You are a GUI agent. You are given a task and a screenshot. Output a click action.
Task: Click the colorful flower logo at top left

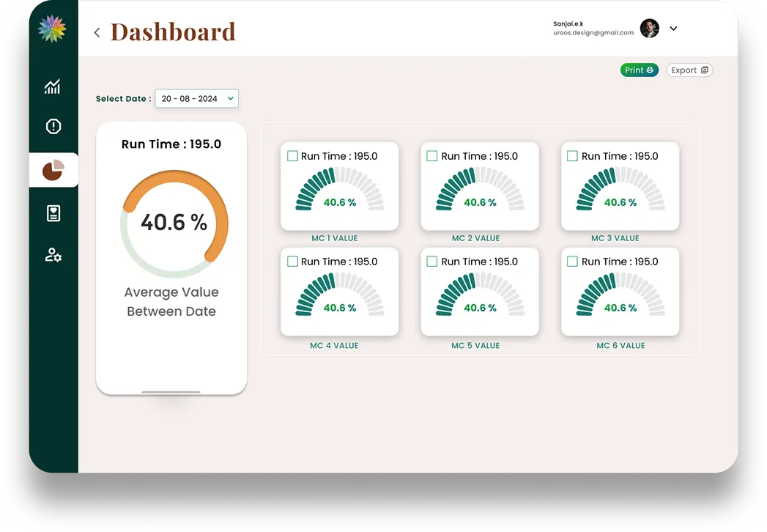tap(52, 29)
